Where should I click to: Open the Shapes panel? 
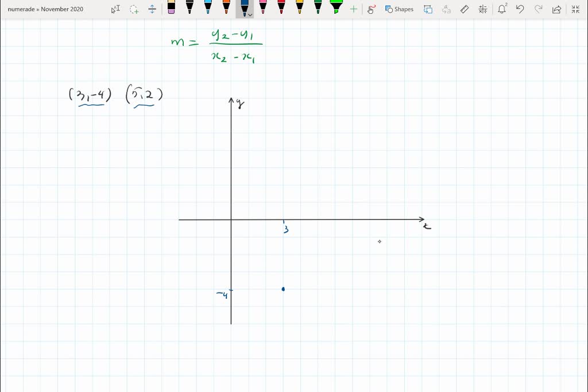tap(399, 9)
